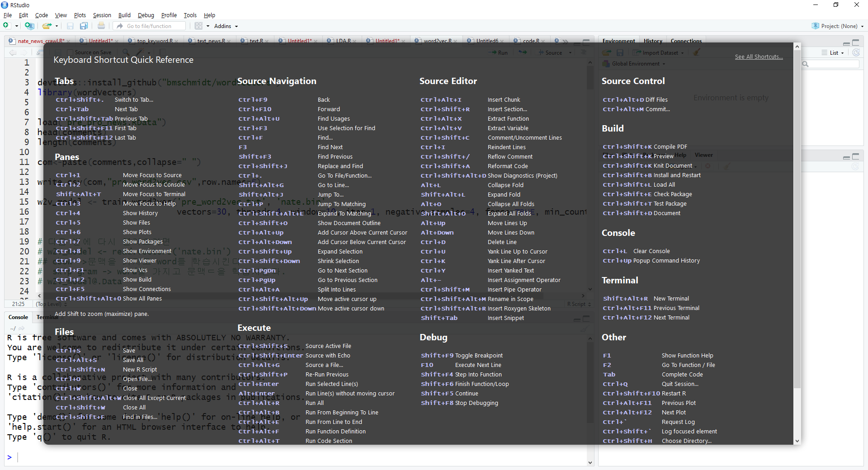This screenshot has width=868, height=470.
Task: Click the source editor Back arrow
Action: (12, 52)
